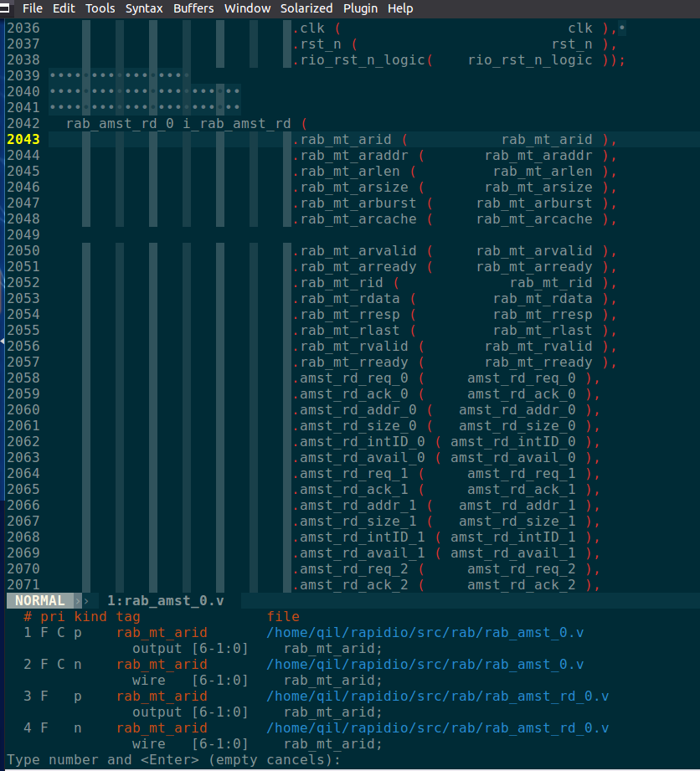Place cursor on .rab_mt_arvalid port
Viewport: 700px width, 771px height.
359,251
